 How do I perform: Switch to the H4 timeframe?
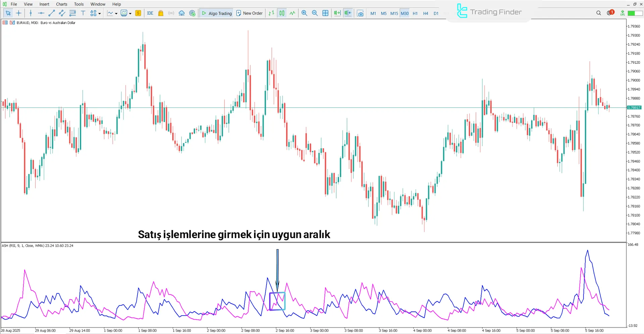click(425, 13)
